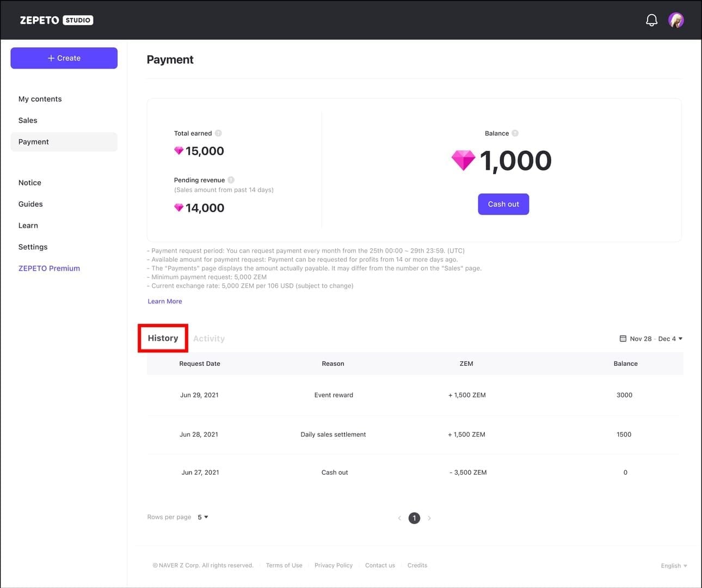This screenshot has width=702, height=588.
Task: Open the notifications bell
Action: 651,20
